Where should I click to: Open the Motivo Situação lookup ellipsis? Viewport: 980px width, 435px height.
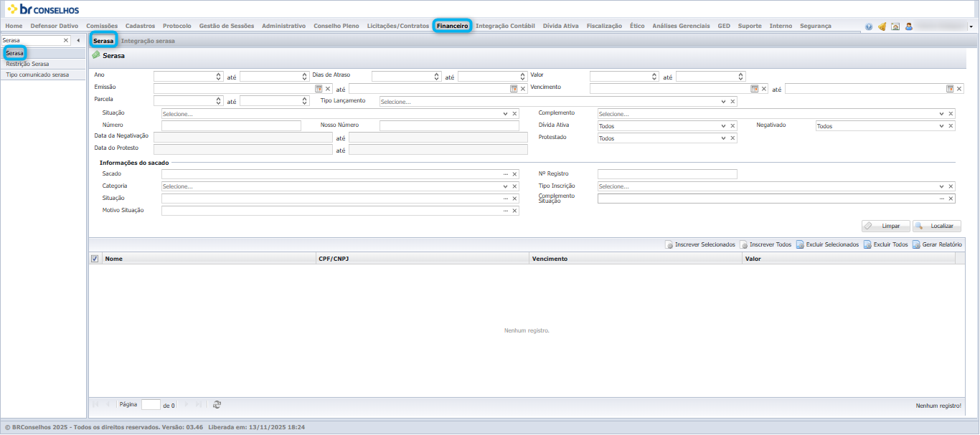pyautogui.click(x=506, y=211)
